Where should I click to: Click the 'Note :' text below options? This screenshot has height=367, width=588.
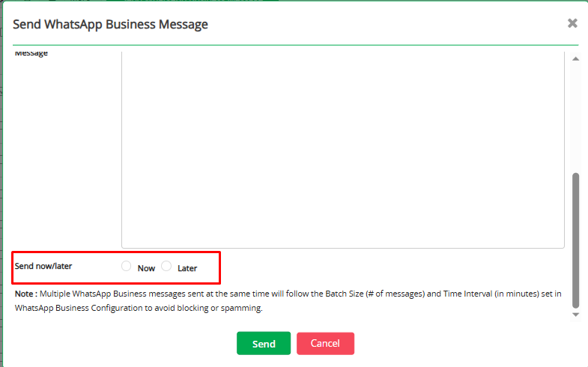coord(26,294)
